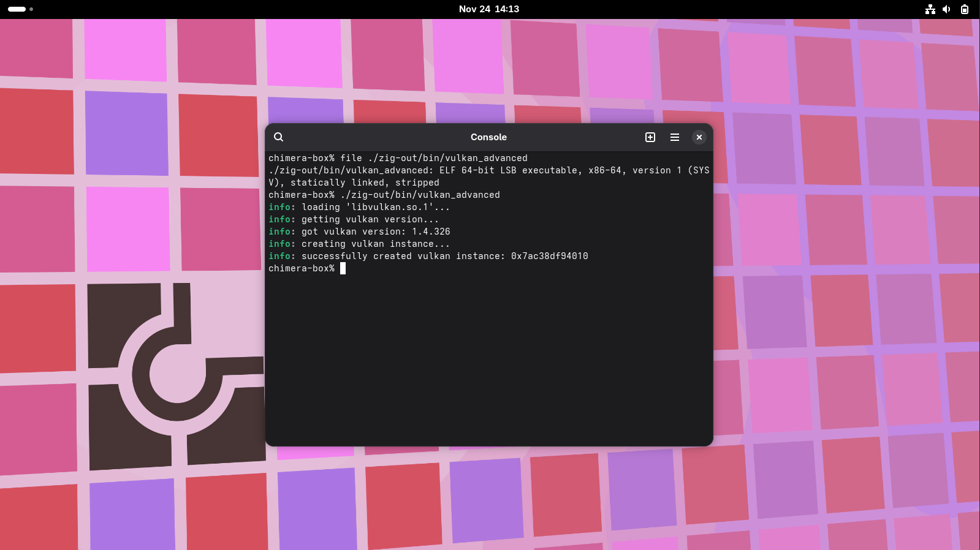Viewport: 980px width, 550px height.
Task: Click the Console title in the header bar
Action: pyautogui.click(x=488, y=137)
